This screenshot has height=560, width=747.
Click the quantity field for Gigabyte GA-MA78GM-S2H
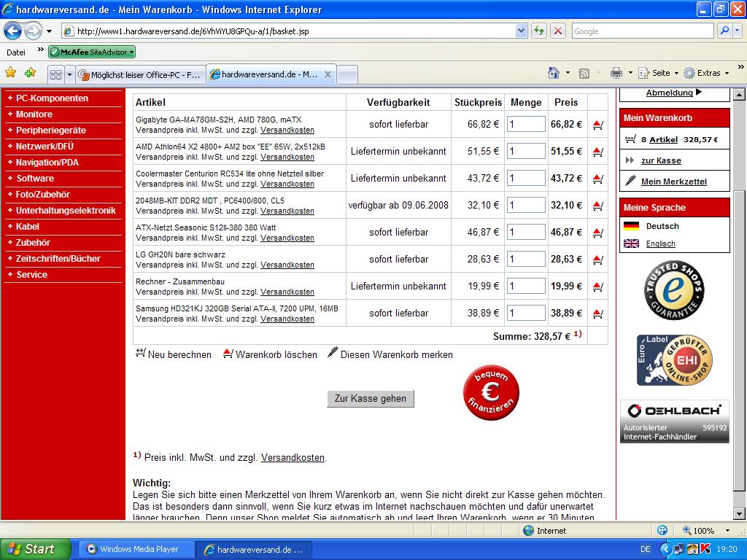[526, 124]
